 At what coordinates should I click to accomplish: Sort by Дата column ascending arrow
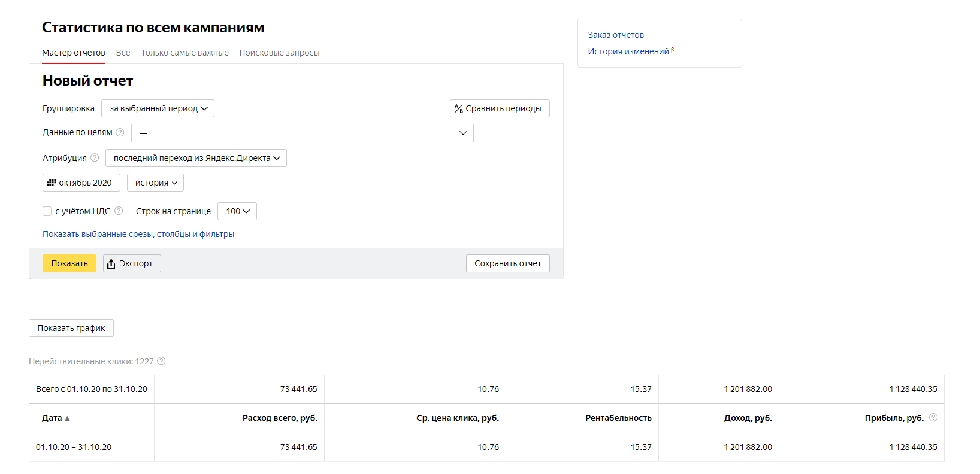[x=67, y=418]
